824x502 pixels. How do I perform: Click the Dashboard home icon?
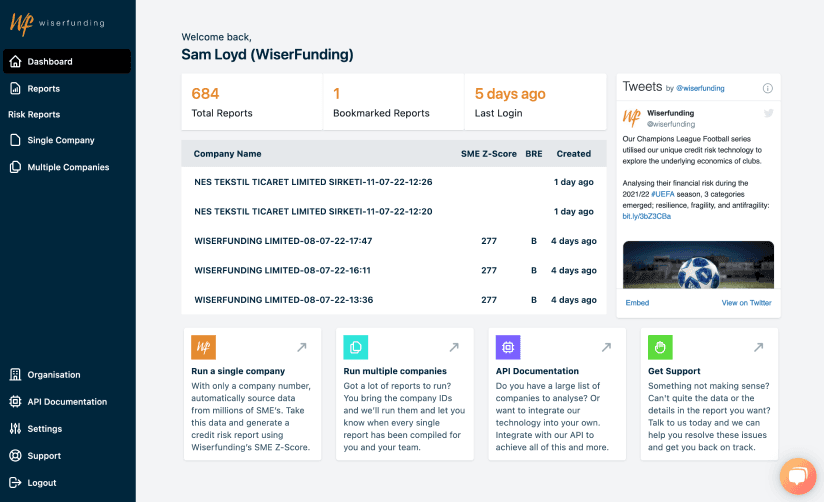(15, 62)
